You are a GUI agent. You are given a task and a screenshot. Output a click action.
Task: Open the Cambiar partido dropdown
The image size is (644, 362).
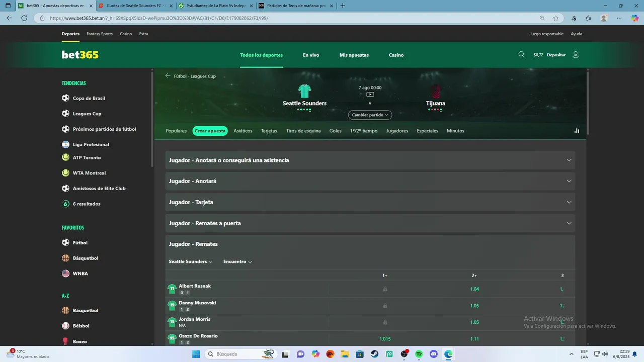(370, 115)
